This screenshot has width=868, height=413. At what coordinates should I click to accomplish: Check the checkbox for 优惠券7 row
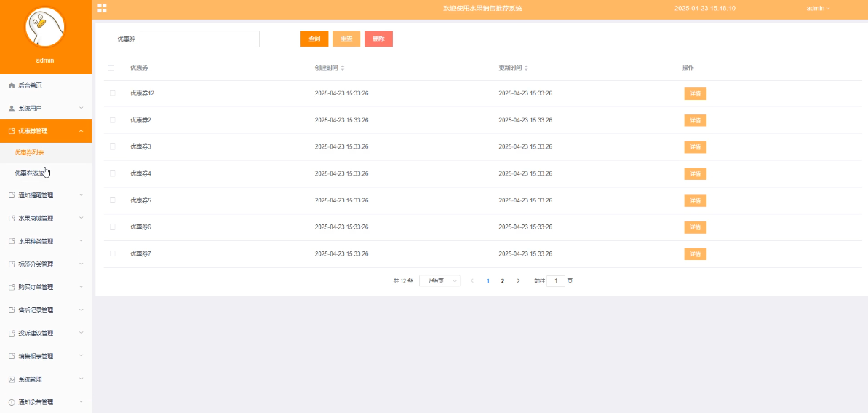click(x=112, y=253)
